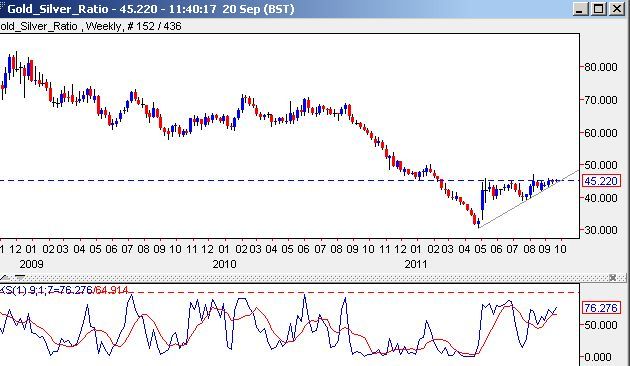Viewport: 630px width, 366px height.
Task: Minimize the Gold_Silver_Ratio chart window
Action: (x=580, y=8)
